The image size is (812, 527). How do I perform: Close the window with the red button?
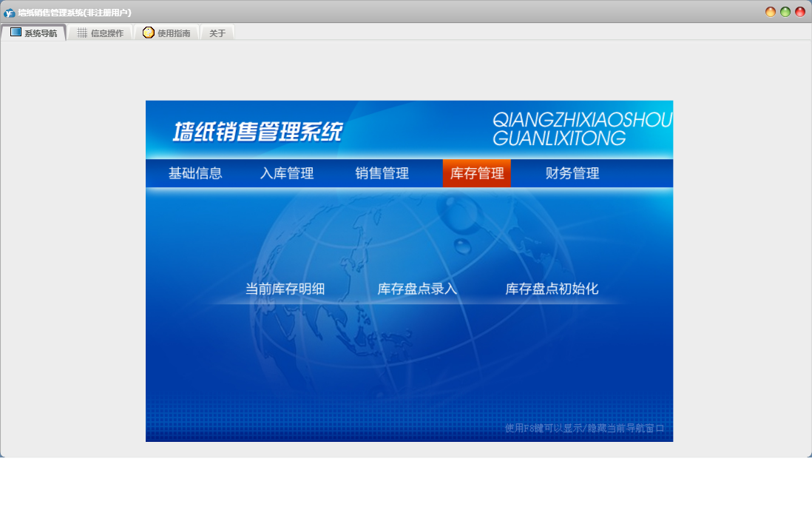[800, 12]
